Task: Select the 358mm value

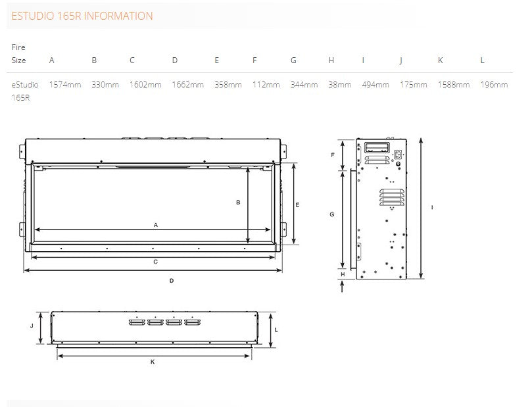Action: (228, 84)
